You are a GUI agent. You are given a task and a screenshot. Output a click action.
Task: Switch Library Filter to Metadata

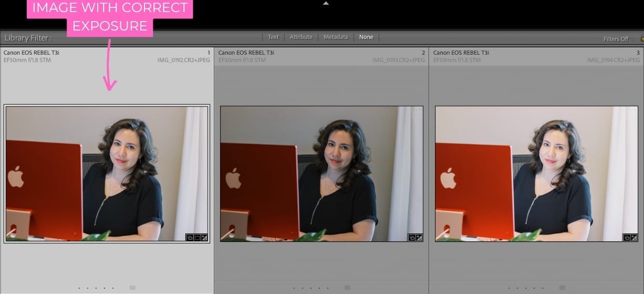(336, 37)
